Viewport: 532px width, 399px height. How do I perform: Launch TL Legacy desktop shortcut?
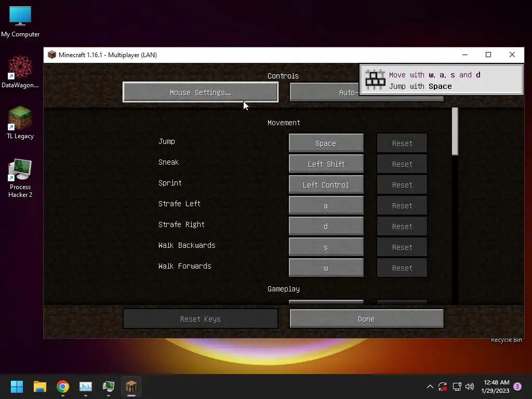click(x=20, y=123)
